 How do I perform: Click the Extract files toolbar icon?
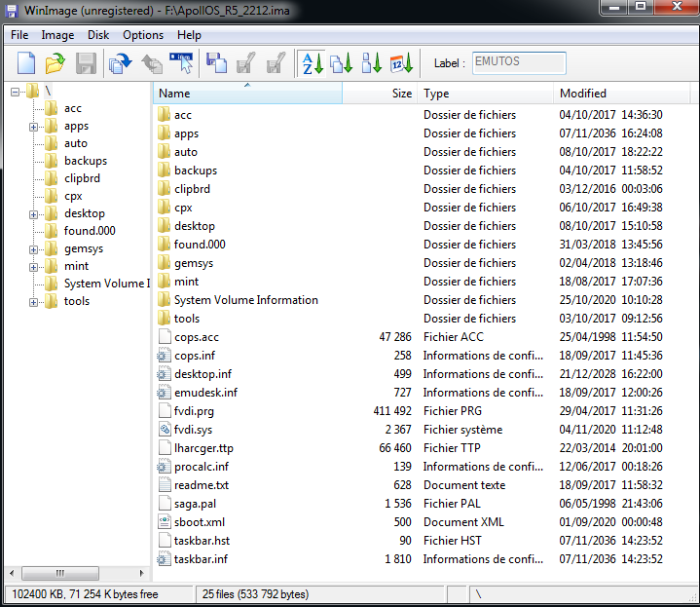[x=246, y=63]
